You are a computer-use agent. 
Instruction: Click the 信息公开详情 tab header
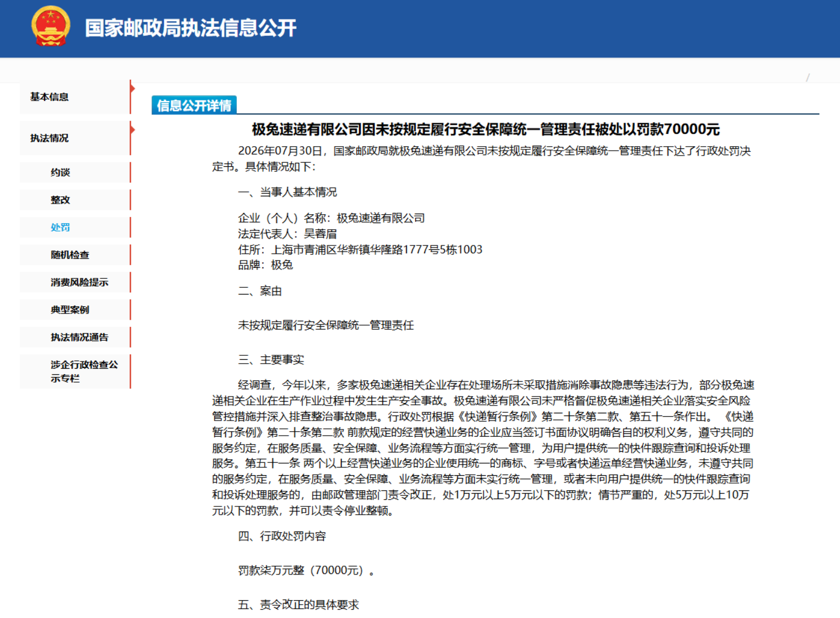pos(194,105)
